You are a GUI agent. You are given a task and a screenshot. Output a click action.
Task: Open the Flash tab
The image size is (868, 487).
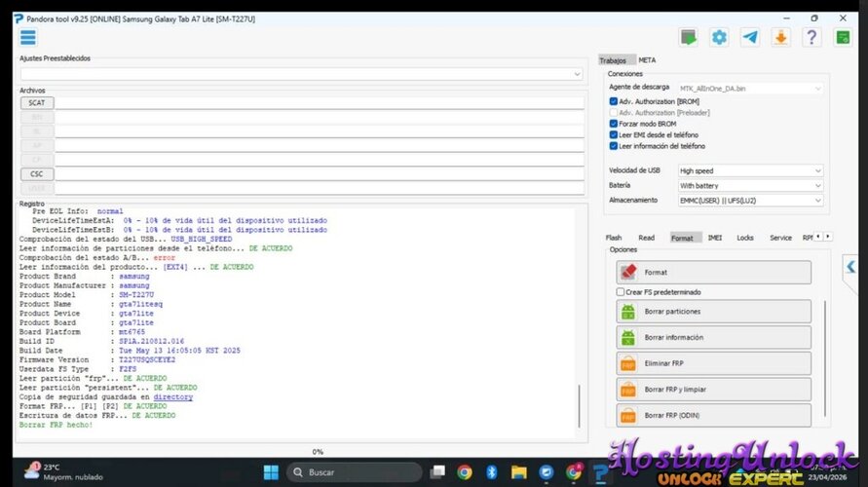pyautogui.click(x=614, y=238)
